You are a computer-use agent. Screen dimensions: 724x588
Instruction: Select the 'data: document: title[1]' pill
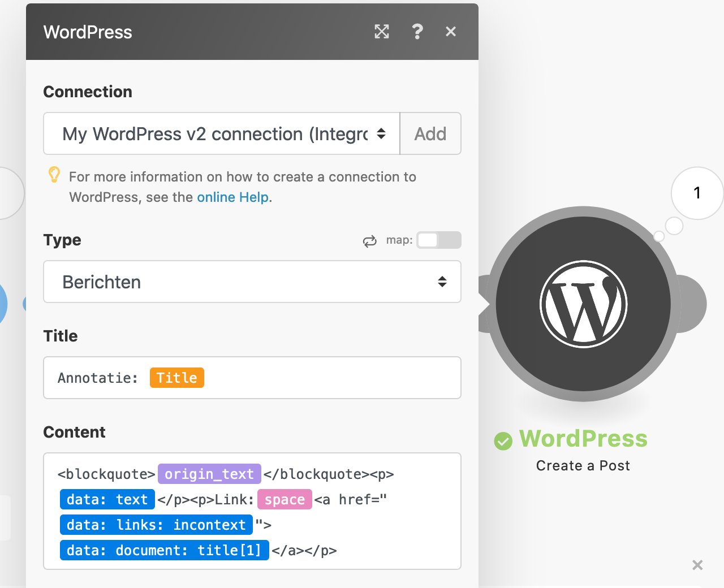[x=164, y=550]
